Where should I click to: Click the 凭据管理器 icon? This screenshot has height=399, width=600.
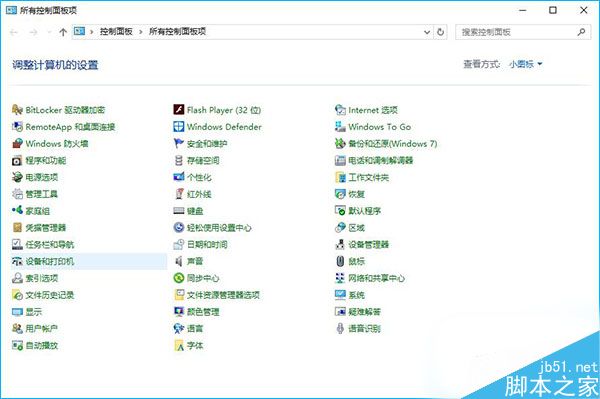[x=17, y=228]
